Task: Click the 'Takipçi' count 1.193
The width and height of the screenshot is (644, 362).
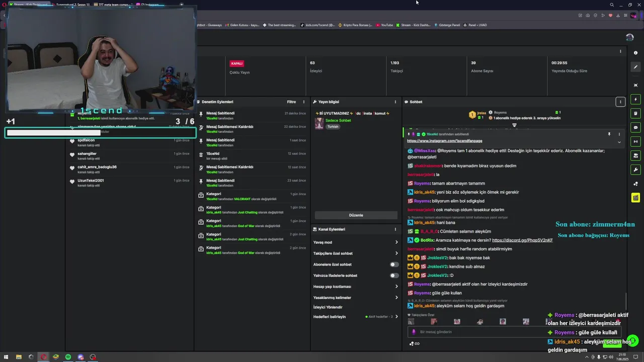Action: click(x=395, y=63)
